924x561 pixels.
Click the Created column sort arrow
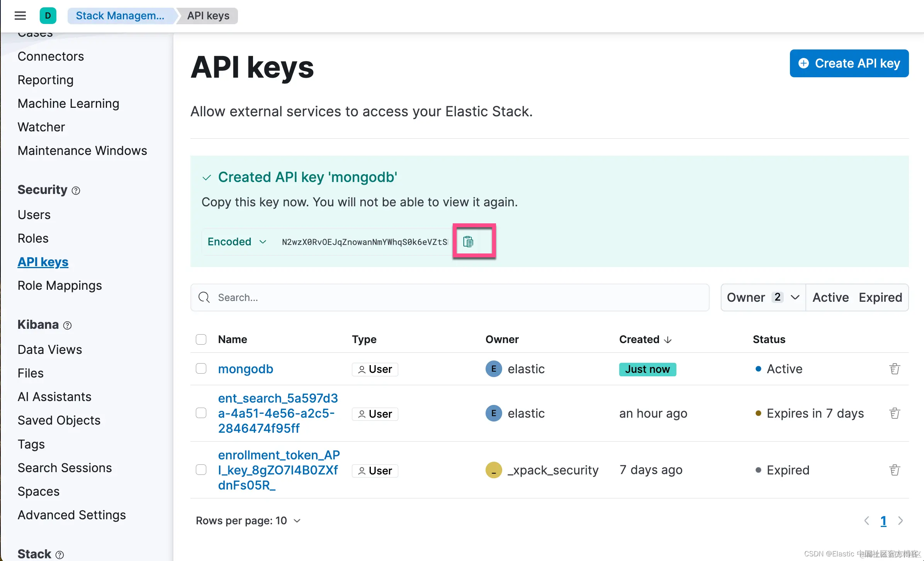click(668, 340)
